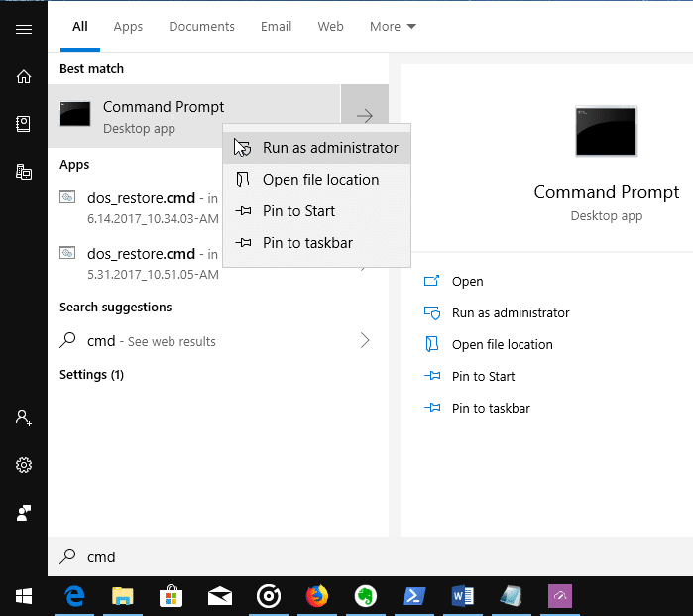Click the Windows Start button
This screenshot has height=616, width=693.
click(x=24, y=596)
